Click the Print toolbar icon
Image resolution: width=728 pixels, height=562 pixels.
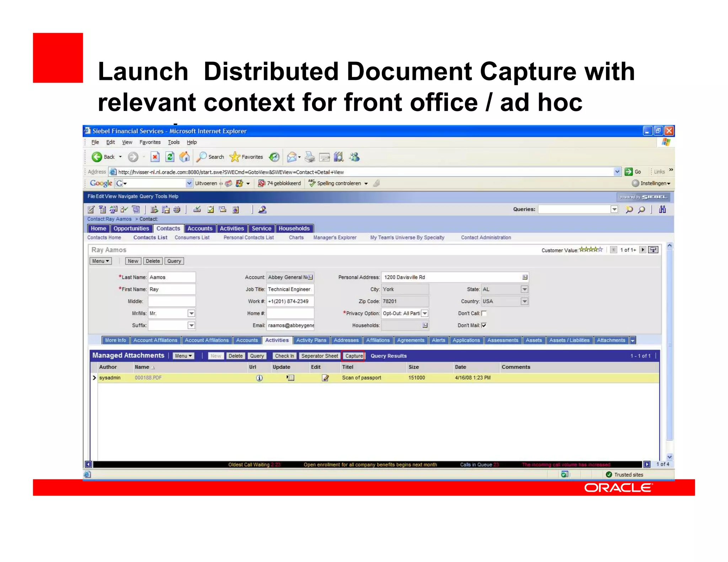click(310, 157)
